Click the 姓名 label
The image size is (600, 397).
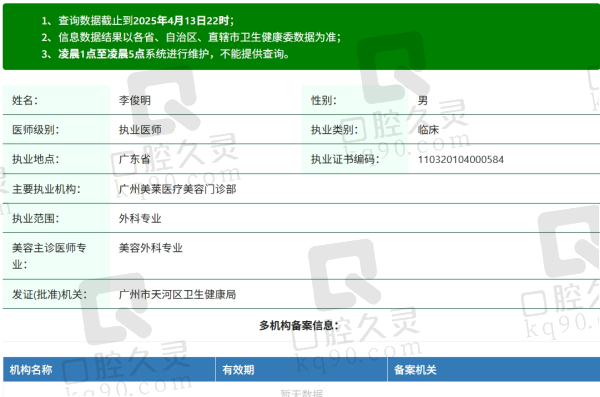tap(25, 100)
